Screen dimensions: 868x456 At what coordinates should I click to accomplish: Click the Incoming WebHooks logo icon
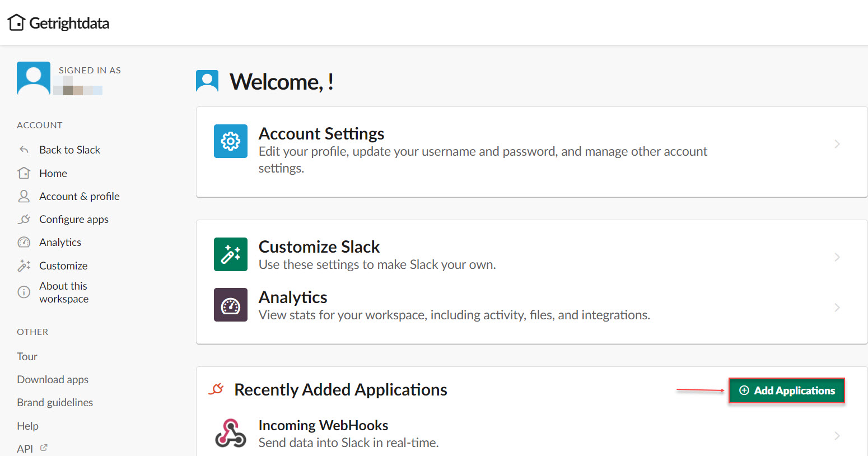click(x=231, y=433)
